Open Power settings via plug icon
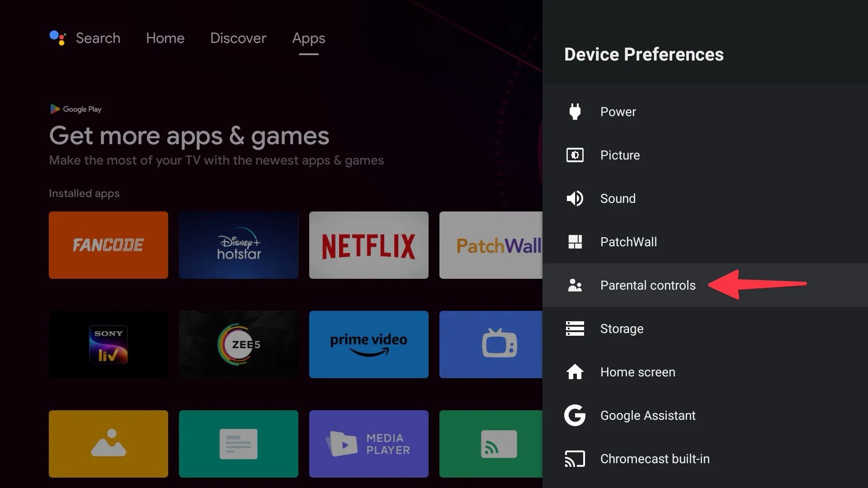Screen dimensions: 868x488 (x=575, y=112)
